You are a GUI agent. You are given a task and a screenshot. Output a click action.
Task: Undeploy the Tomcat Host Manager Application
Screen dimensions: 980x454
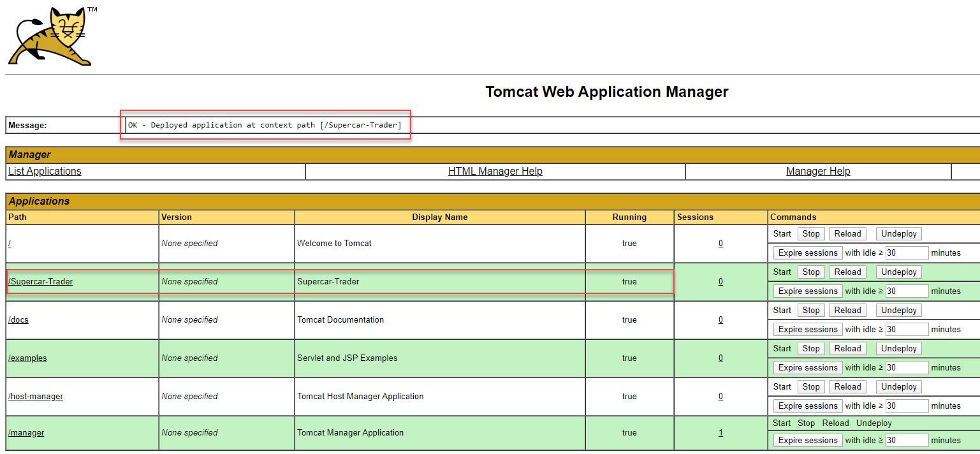899,387
